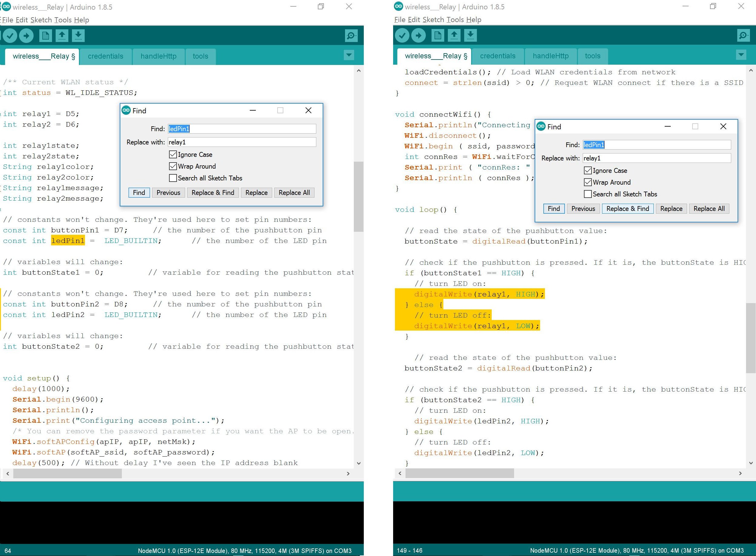
Task: Uncheck Ignore Case in left Find dialog
Action: [x=173, y=154]
